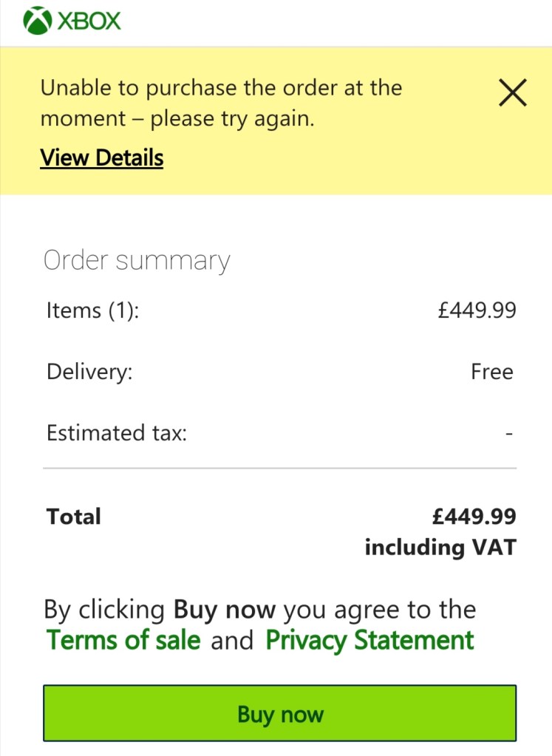The width and height of the screenshot is (552, 756).
Task: Click the £449.99 items price
Action: tap(477, 310)
